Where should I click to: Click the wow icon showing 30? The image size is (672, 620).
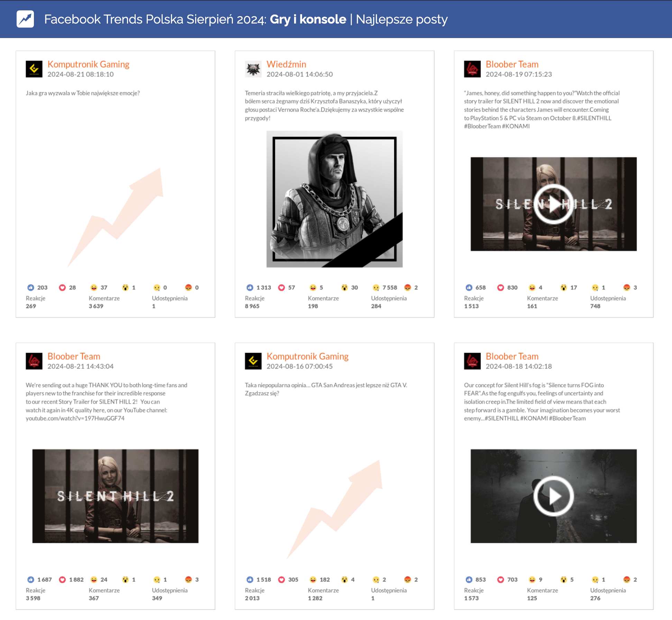click(344, 288)
